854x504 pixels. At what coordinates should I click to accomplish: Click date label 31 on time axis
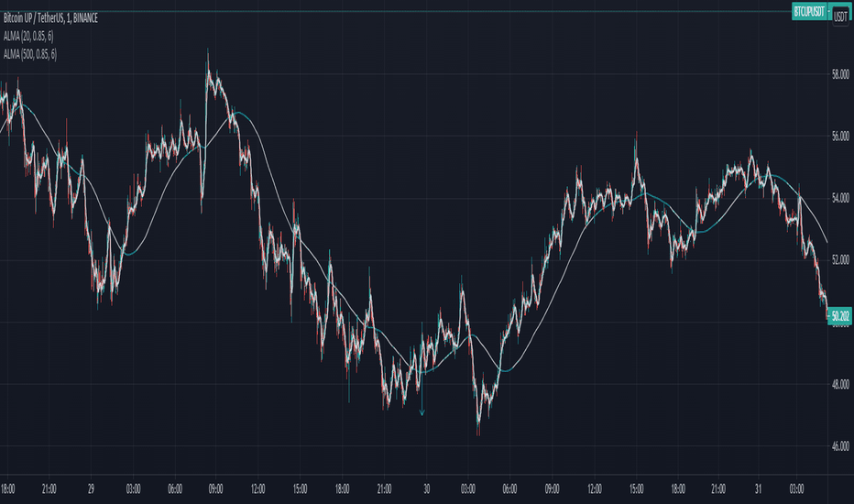758,488
